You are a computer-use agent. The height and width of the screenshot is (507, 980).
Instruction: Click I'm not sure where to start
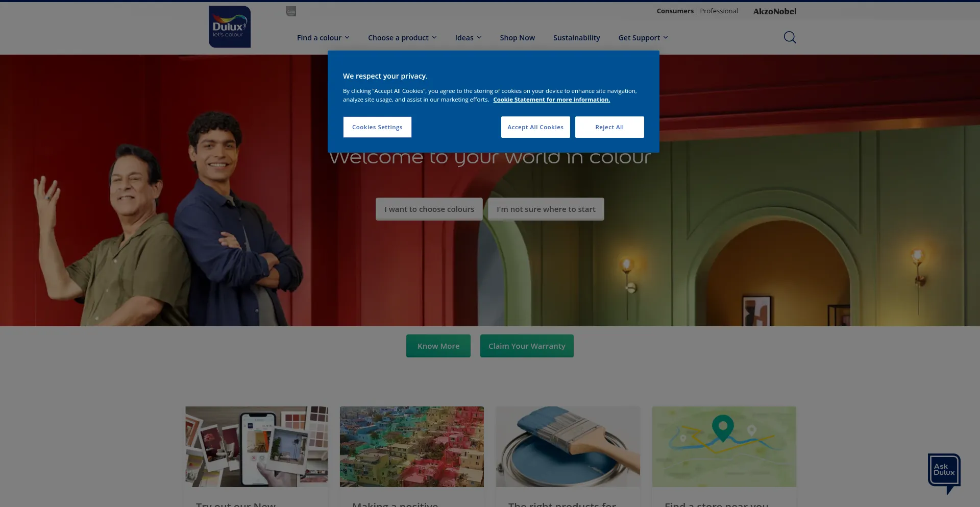(x=546, y=209)
